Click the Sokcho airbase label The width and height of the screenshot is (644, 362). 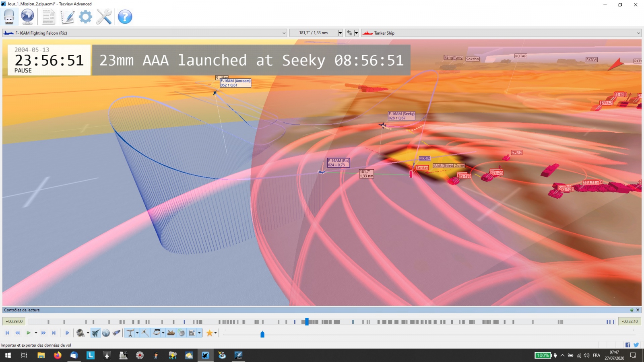coord(473,59)
